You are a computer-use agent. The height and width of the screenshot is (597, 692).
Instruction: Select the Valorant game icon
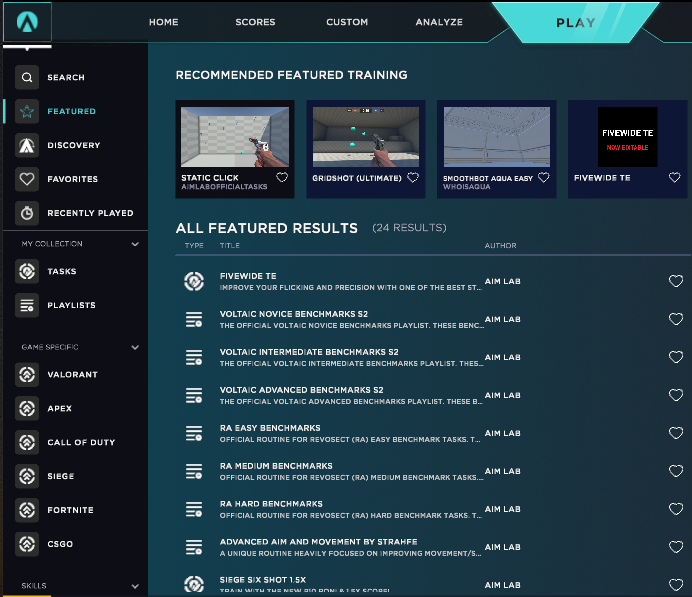tap(28, 375)
